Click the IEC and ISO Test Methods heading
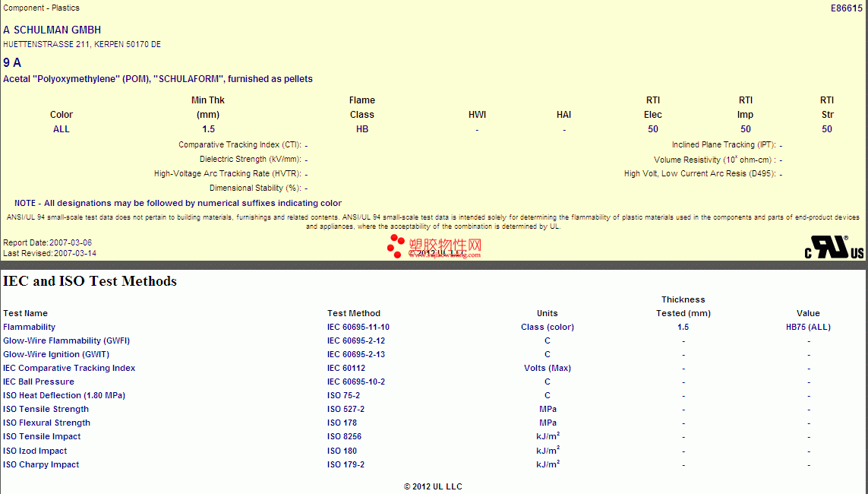868x494 pixels. click(x=90, y=281)
